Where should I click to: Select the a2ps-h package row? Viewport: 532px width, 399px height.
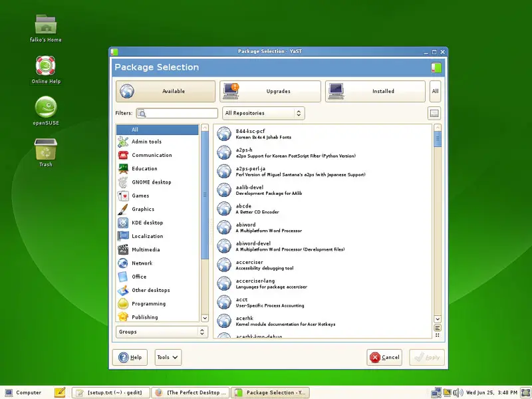323,153
